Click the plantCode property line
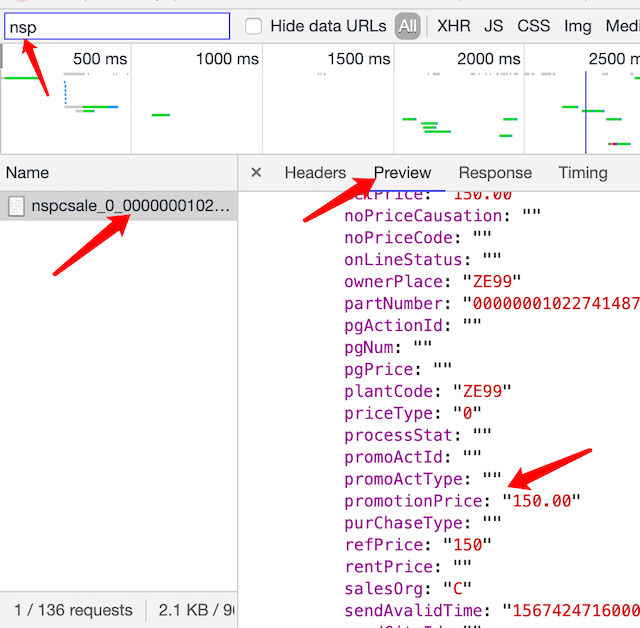The image size is (640, 628). [427, 391]
